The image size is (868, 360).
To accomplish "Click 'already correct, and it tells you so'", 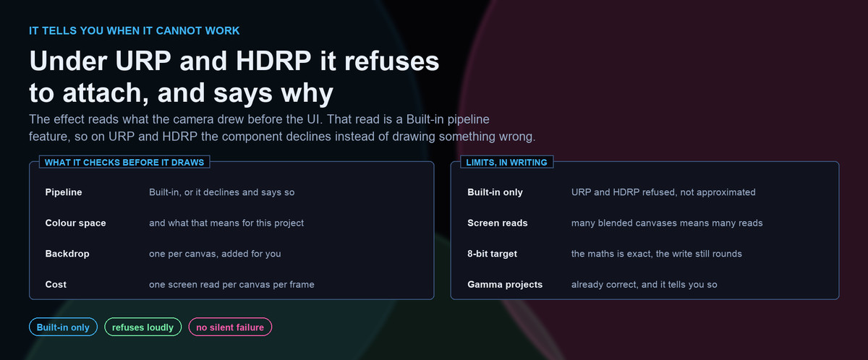I will (x=644, y=284).
